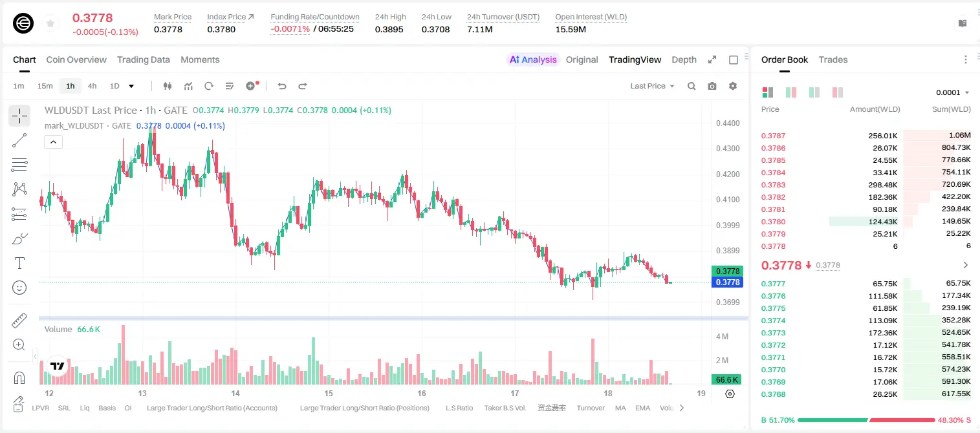980x433 pixels.
Task: Select the ruler measure tool
Action: tap(19, 320)
